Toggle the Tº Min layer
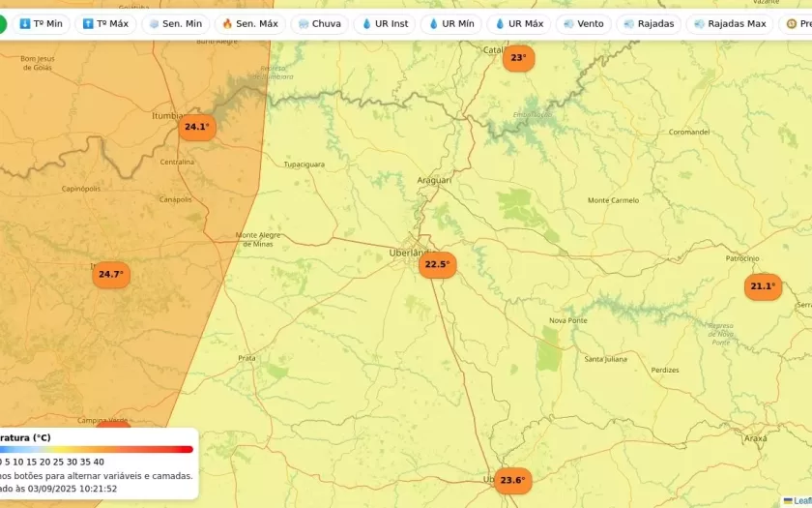Viewport: 812px width, 508px height. pos(41,23)
